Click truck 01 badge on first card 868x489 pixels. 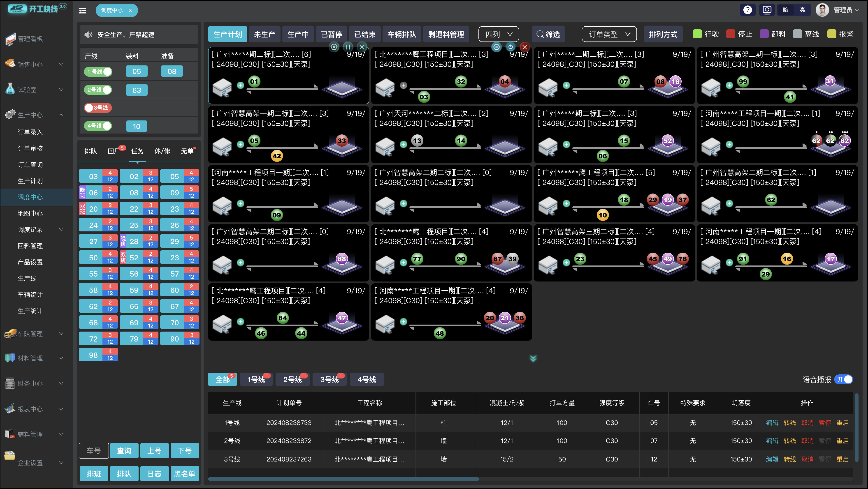[254, 81]
